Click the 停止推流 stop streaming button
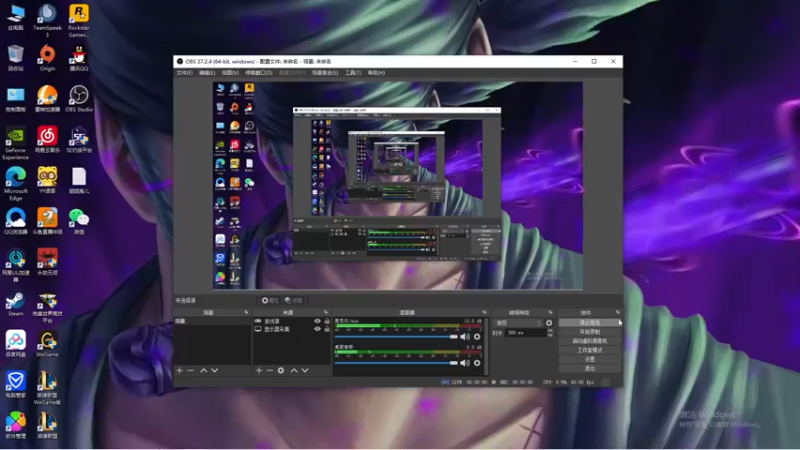Image resolution: width=800 pixels, height=450 pixels. (x=590, y=323)
